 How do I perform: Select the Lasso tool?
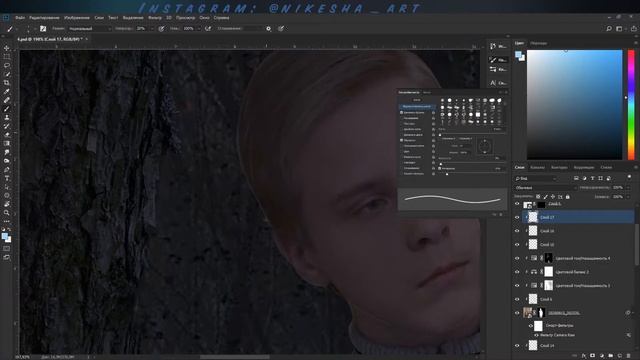(7, 65)
